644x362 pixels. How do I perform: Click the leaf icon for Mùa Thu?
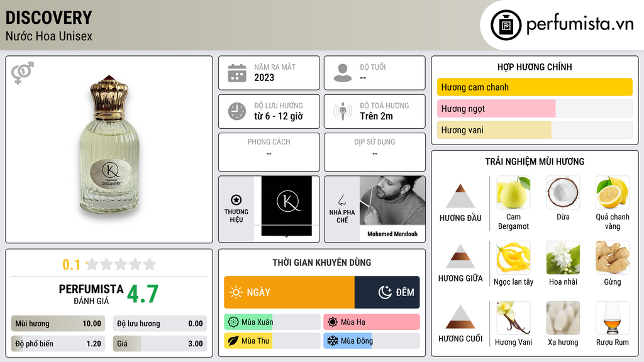tap(233, 341)
